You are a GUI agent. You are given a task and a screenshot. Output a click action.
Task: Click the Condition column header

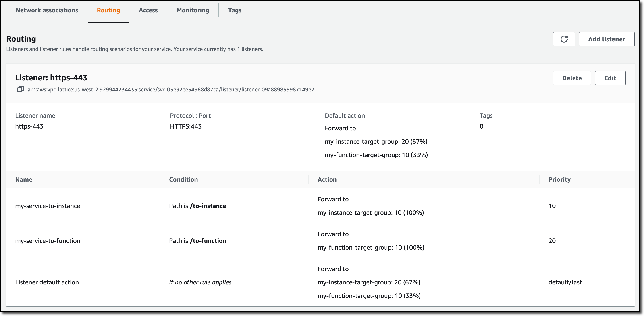pyautogui.click(x=183, y=179)
